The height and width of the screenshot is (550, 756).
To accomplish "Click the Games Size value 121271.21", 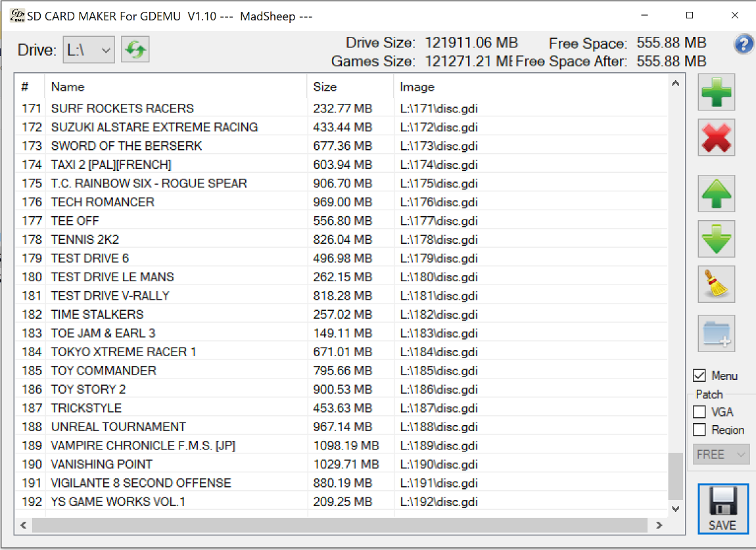I will 467,62.
